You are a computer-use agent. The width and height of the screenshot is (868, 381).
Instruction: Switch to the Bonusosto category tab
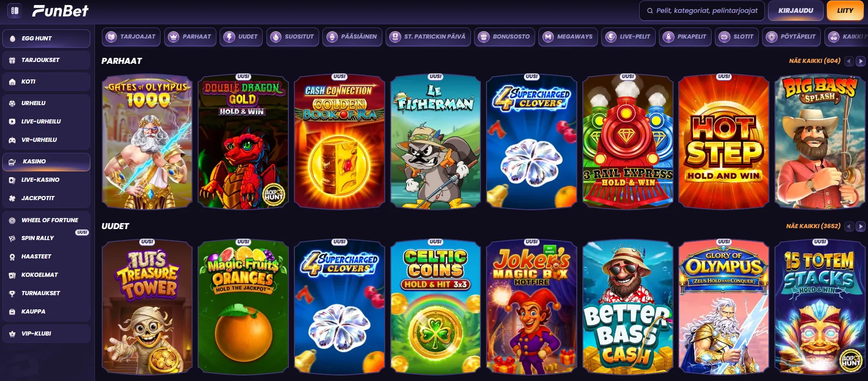(x=504, y=37)
